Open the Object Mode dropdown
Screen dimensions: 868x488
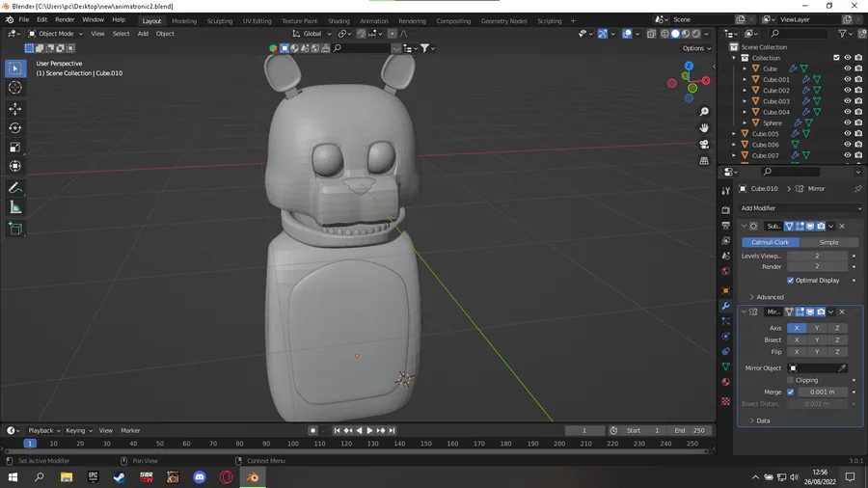[x=55, y=34]
